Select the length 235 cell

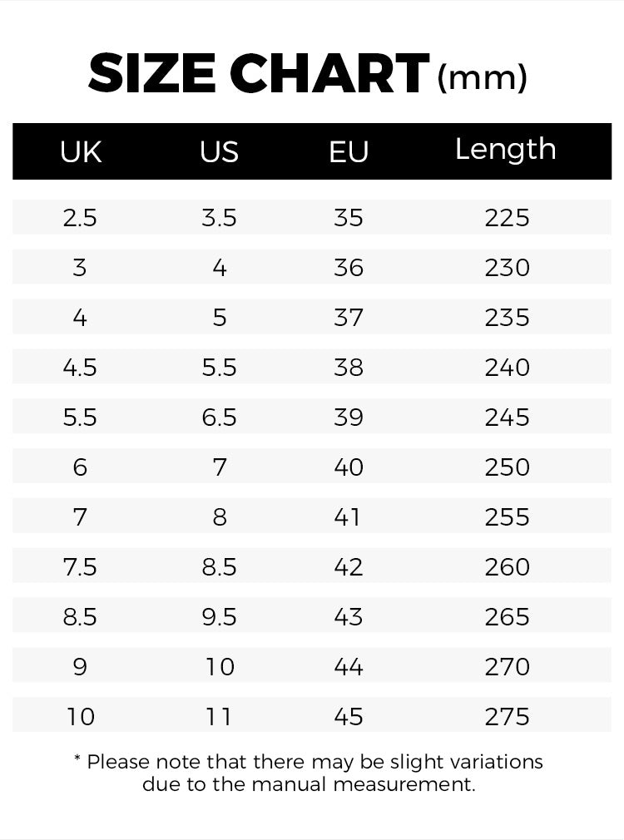point(507,318)
